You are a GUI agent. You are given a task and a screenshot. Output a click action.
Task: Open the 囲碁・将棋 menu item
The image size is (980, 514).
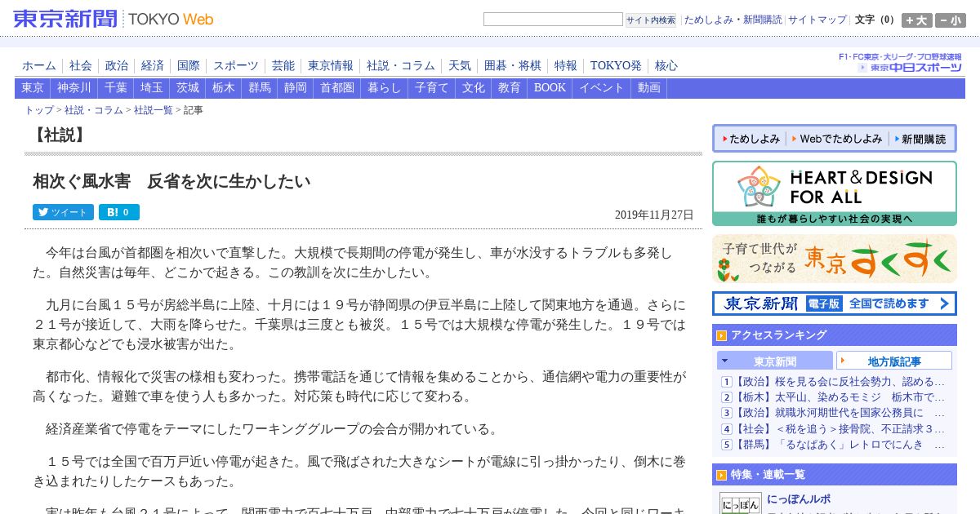[x=513, y=65]
